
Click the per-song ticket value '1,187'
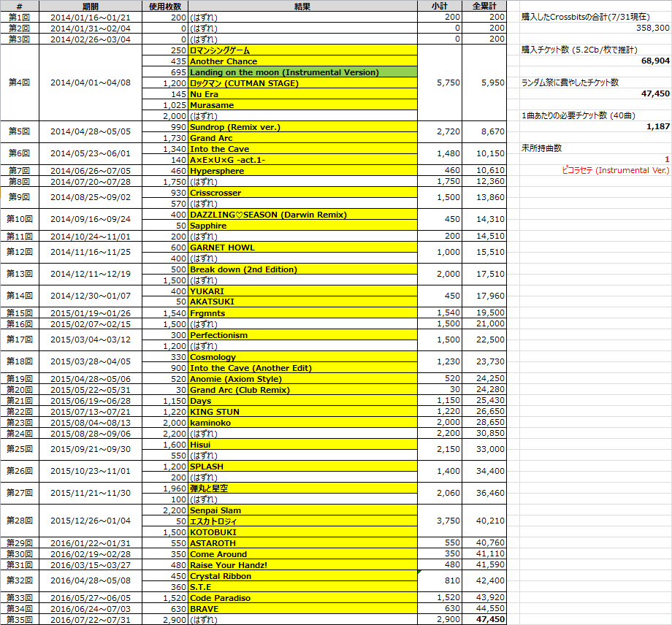click(658, 126)
